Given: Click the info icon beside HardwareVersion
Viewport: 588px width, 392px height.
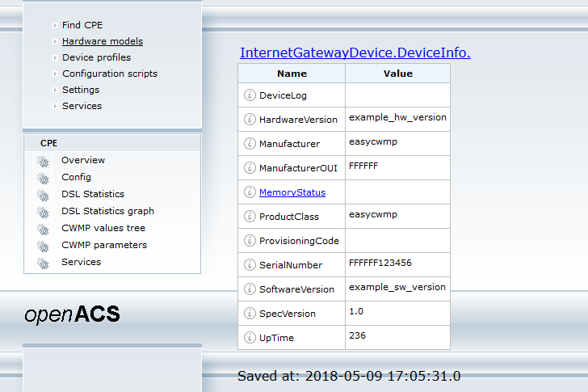Looking at the screenshot, I should 250,120.
